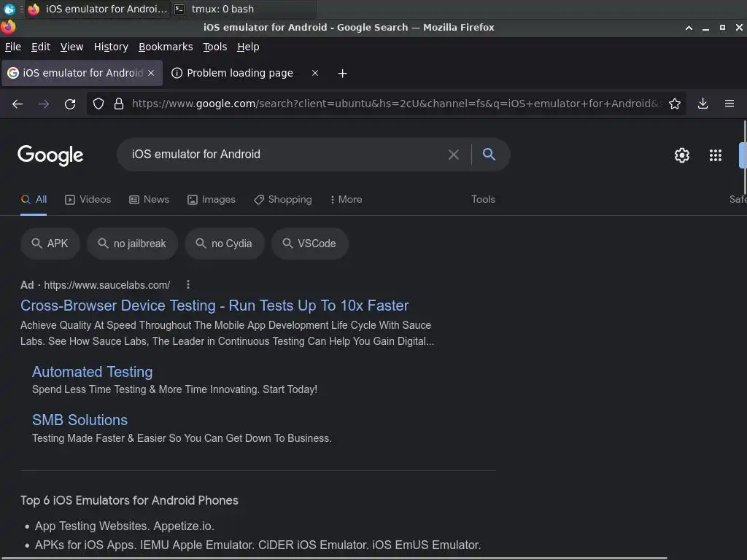Viewport: 747px width, 560px height.
Task: Click the saucelabs.com ad URL
Action: (107, 285)
